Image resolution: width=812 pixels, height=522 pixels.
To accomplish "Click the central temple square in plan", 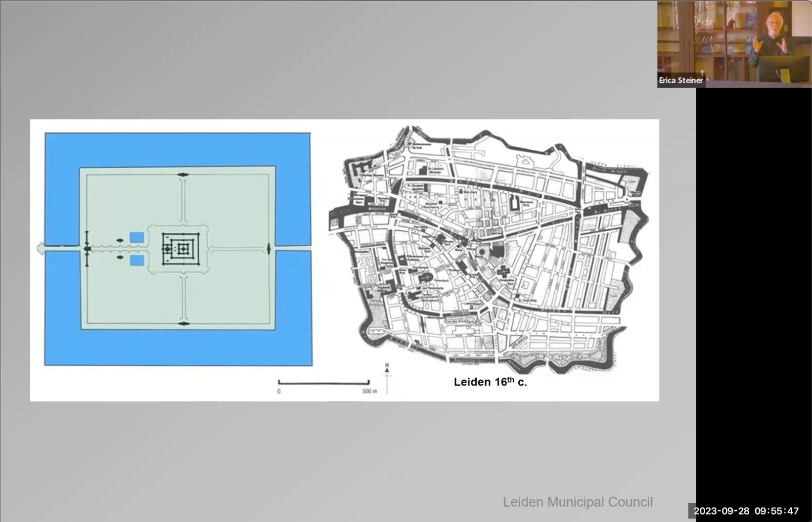I will [x=183, y=249].
